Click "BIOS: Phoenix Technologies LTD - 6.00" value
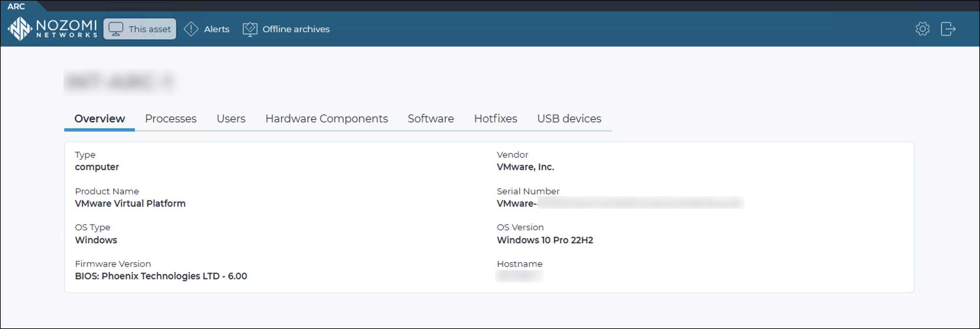This screenshot has width=980, height=329. pyautogui.click(x=161, y=276)
